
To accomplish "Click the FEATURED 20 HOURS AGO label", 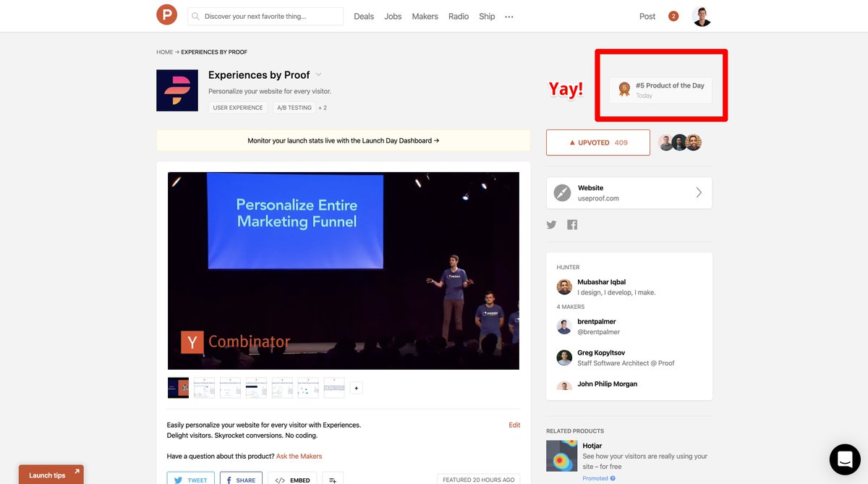I will (479, 480).
